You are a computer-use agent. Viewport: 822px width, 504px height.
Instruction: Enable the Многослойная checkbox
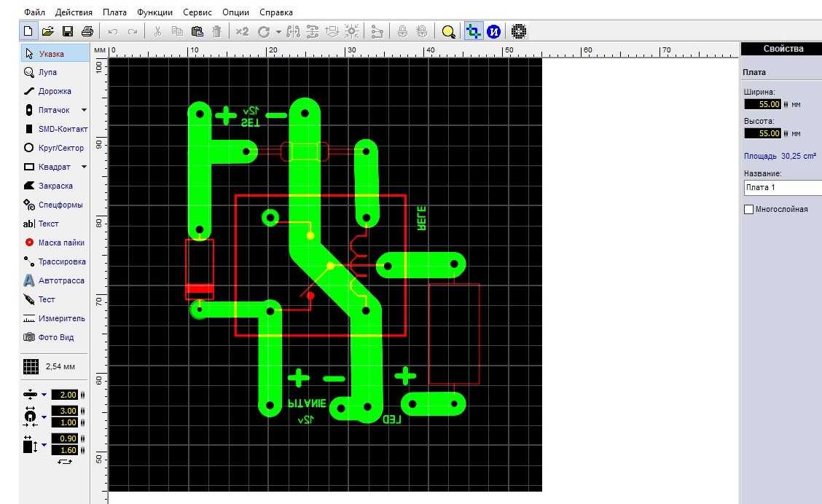[748, 210]
